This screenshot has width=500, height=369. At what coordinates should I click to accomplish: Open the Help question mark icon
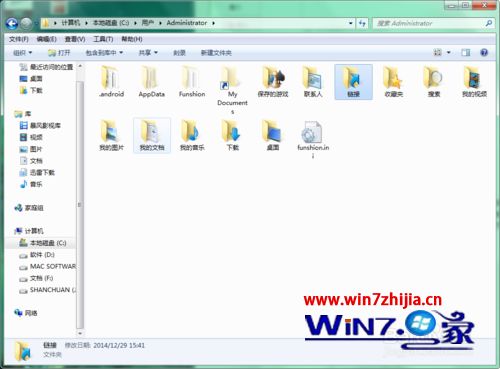(x=484, y=52)
